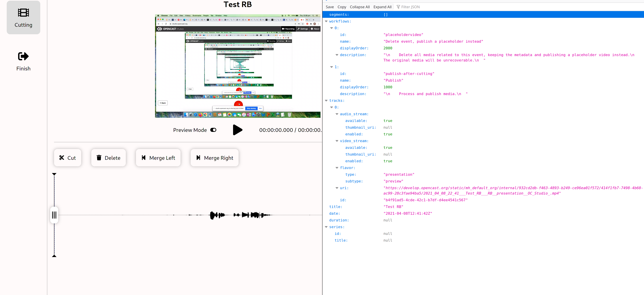Image resolution: width=644 pixels, height=295 pixels.
Task: Click Collapse All in the JSON toolbar
Action: (x=359, y=7)
